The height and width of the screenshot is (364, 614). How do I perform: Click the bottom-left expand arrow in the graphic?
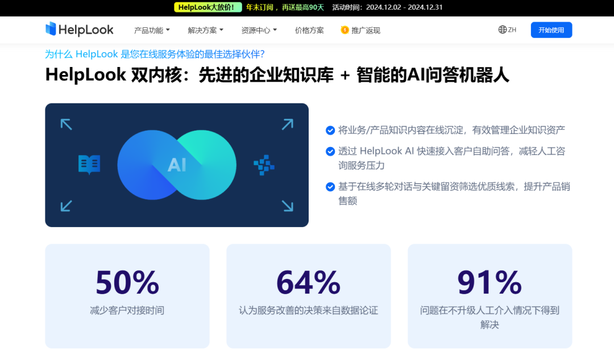pyautogui.click(x=66, y=206)
